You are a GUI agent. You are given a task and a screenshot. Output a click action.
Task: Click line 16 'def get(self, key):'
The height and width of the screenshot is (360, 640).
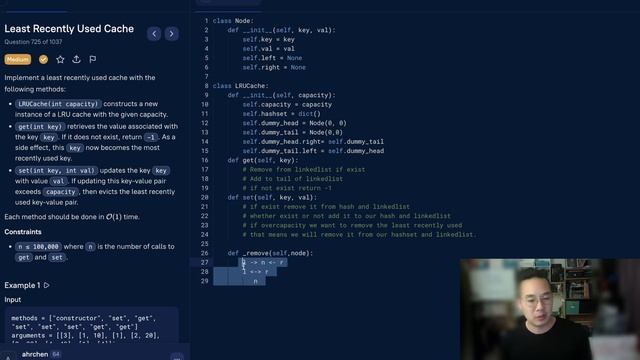pyautogui.click(x=263, y=160)
